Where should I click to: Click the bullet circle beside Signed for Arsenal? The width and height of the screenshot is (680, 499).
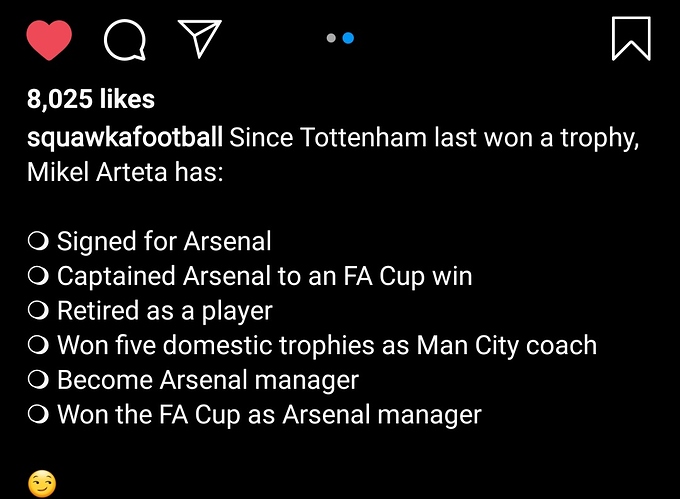point(38,241)
